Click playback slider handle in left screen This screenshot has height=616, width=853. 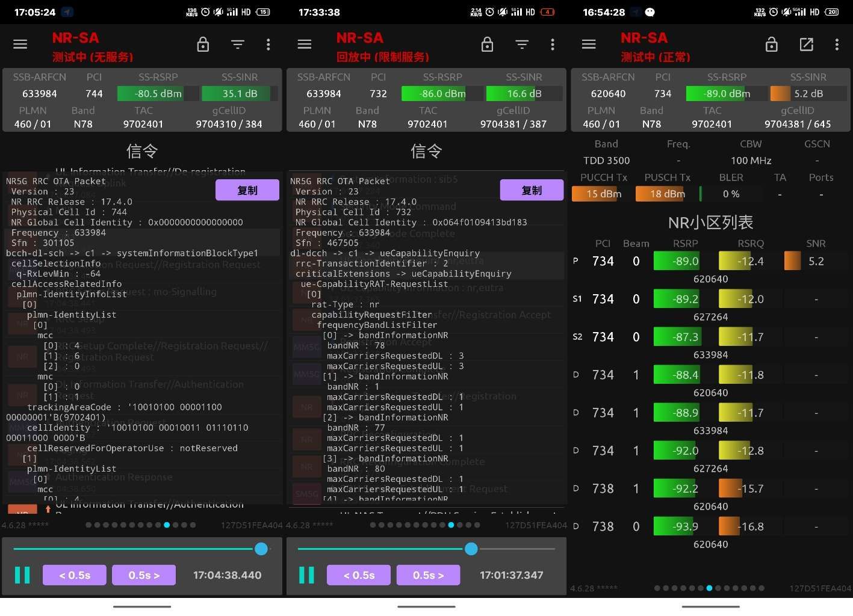(x=261, y=549)
